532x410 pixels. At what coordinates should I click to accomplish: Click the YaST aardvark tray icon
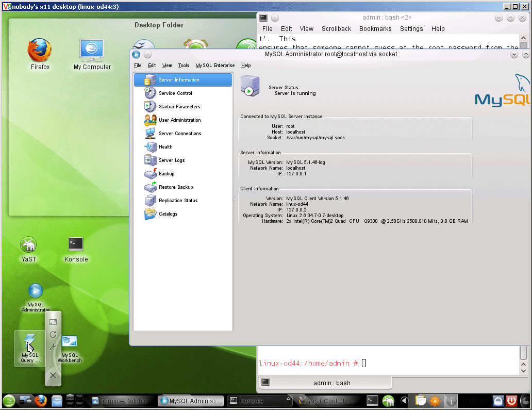coord(388,401)
